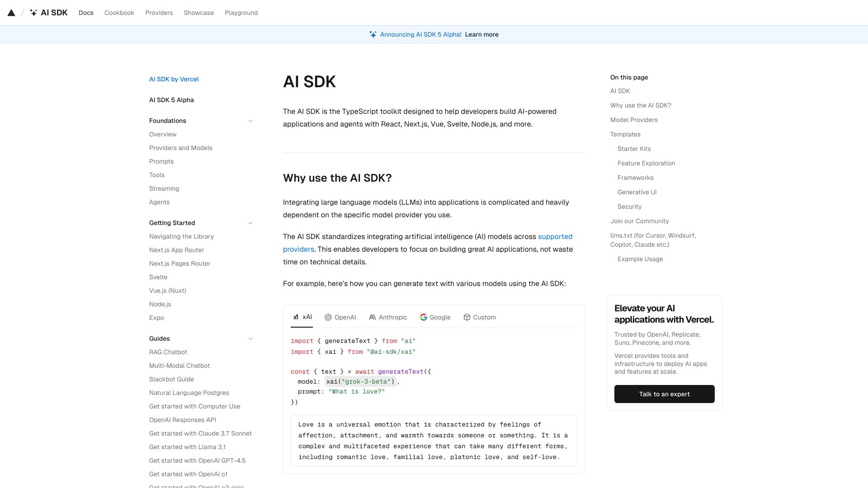Select the xAI code tab
Image resolution: width=868 pixels, height=488 pixels.
[x=302, y=317]
